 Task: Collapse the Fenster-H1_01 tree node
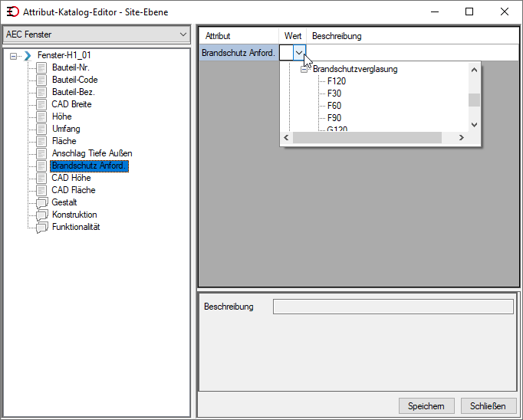click(13, 56)
